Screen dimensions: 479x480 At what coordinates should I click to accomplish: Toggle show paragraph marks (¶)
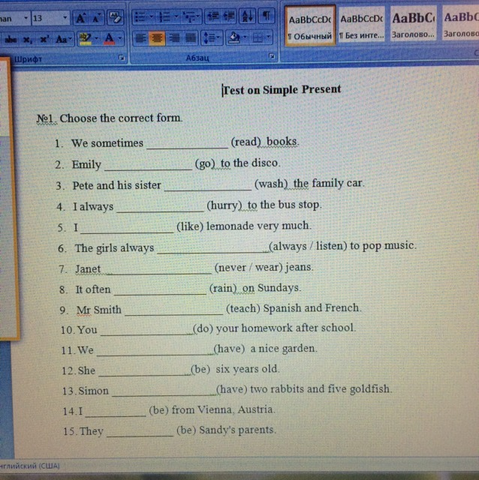coord(266,16)
